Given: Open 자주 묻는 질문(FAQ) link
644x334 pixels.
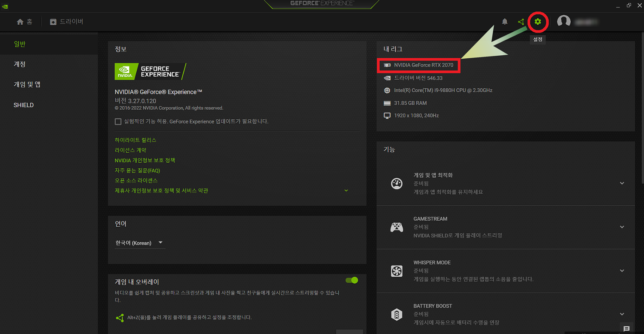Looking at the screenshot, I should pyautogui.click(x=137, y=171).
